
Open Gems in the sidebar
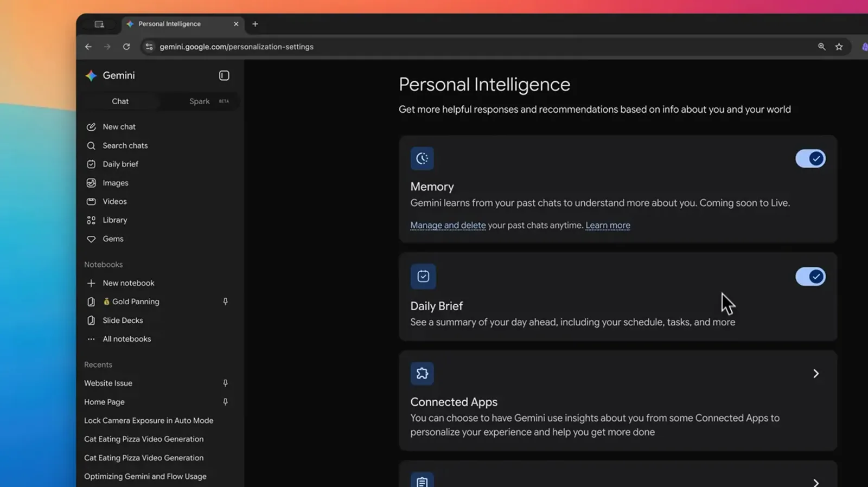click(113, 239)
